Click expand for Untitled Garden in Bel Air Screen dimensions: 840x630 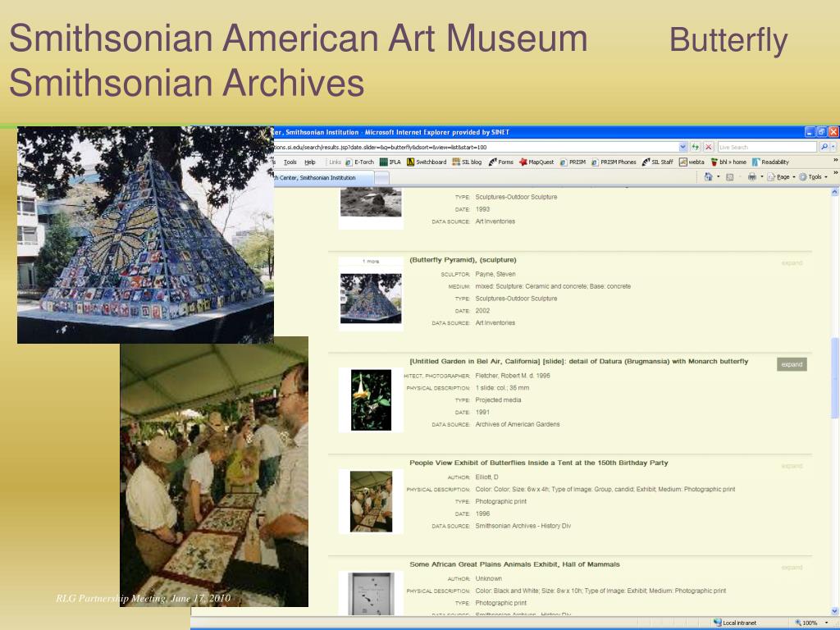point(792,364)
